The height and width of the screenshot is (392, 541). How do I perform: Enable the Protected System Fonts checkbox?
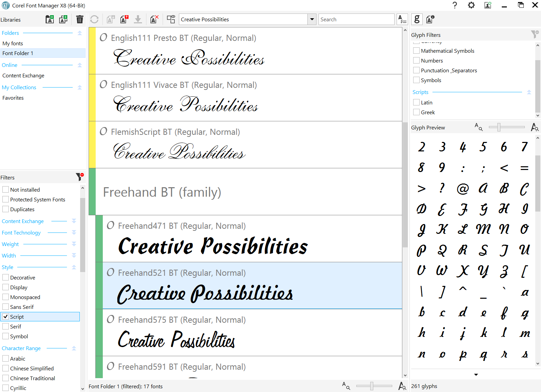click(x=6, y=199)
